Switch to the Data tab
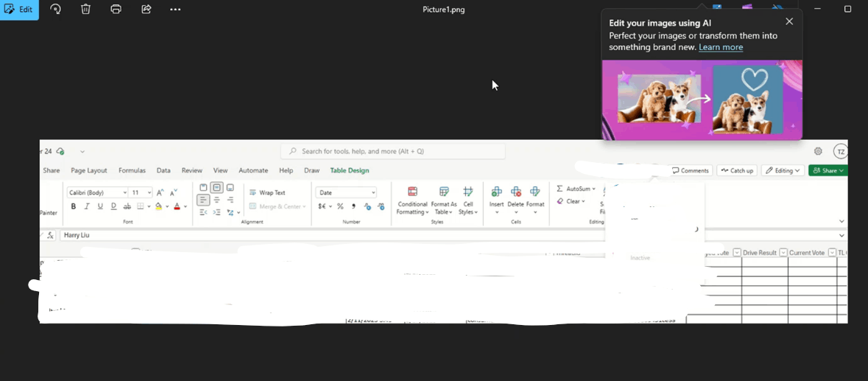This screenshot has height=381, width=868. click(163, 170)
